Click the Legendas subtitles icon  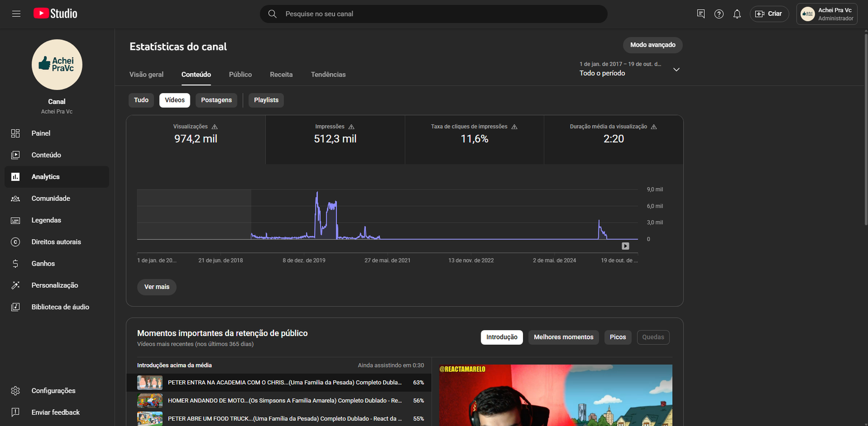pos(15,220)
